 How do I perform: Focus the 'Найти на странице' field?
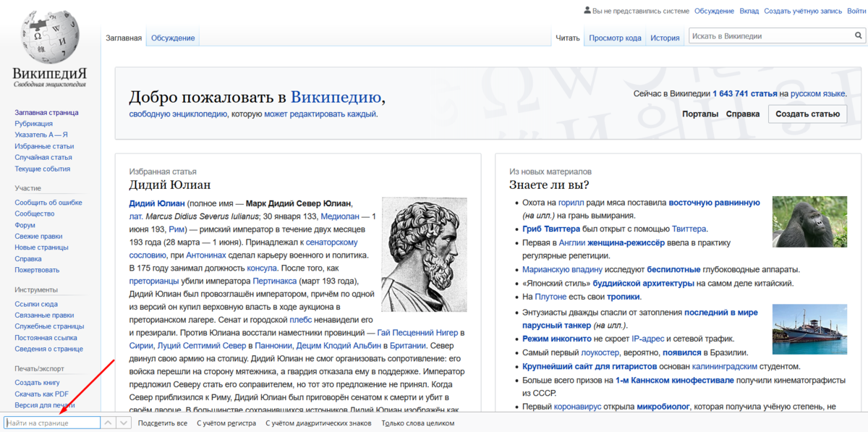pos(52,423)
